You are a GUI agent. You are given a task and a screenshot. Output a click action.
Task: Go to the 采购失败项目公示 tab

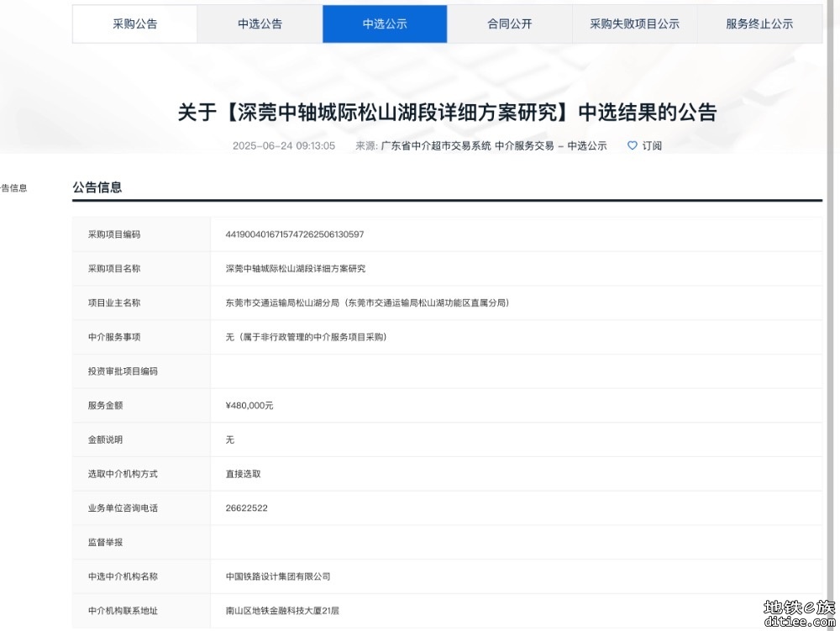point(634,24)
